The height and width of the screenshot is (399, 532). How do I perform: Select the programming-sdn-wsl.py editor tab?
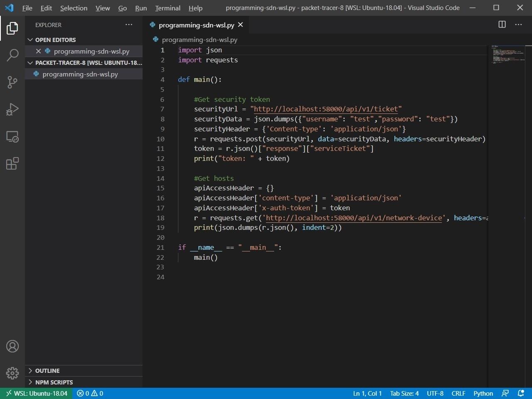[x=195, y=25]
